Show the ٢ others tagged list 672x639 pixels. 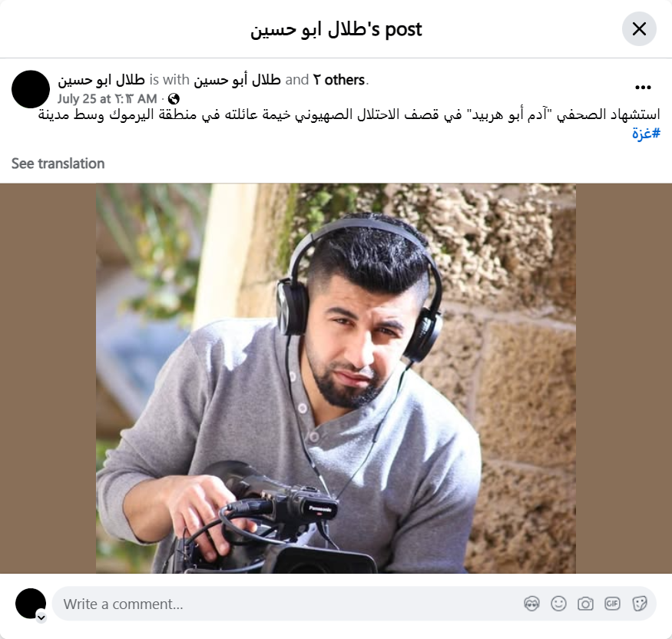pyautogui.click(x=339, y=80)
